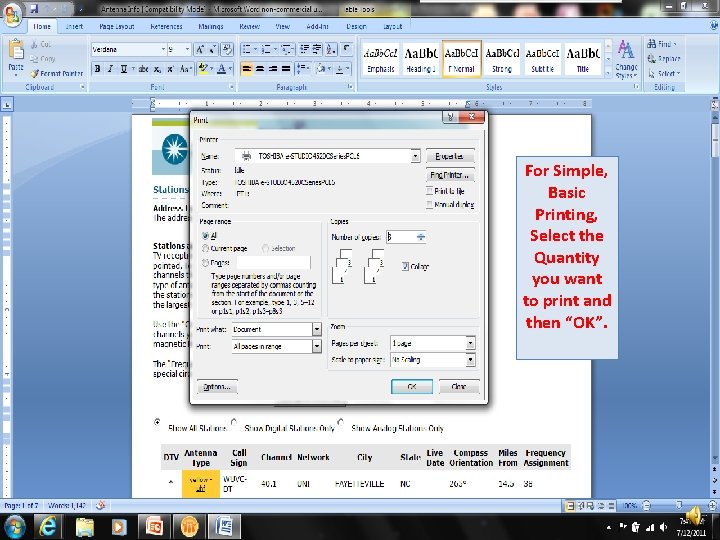Click the Italic formatting icon
This screenshot has width=720, height=540.
pyautogui.click(x=110, y=69)
